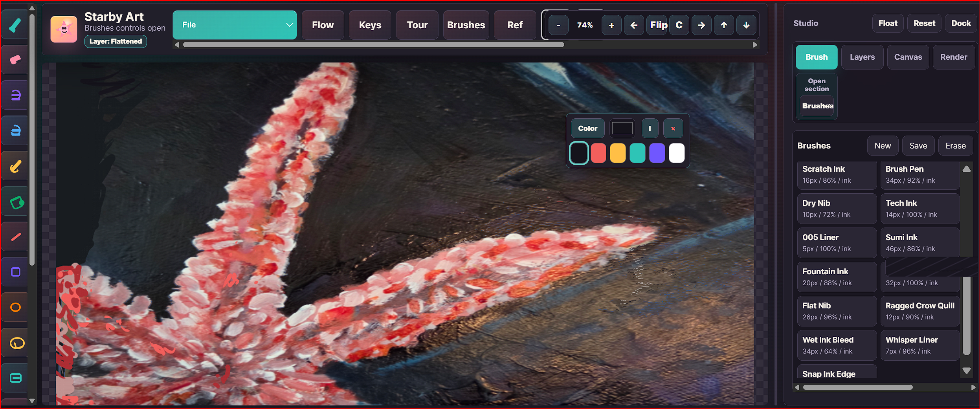980x409 pixels.
Task: Select the purple rectangle tool
Action: click(x=15, y=272)
